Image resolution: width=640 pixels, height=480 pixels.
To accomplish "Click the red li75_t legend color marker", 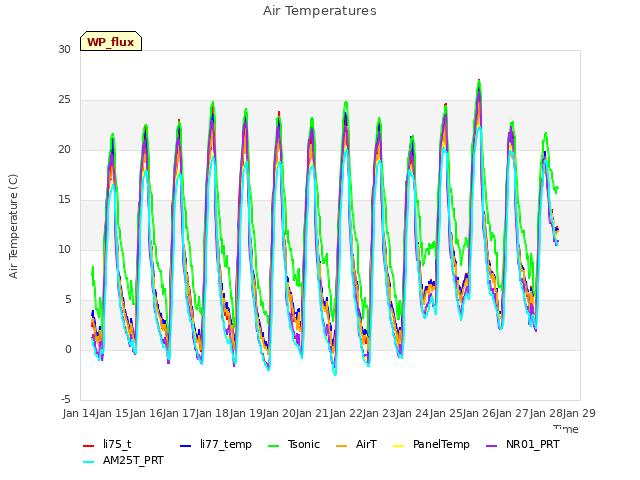I will point(89,446).
